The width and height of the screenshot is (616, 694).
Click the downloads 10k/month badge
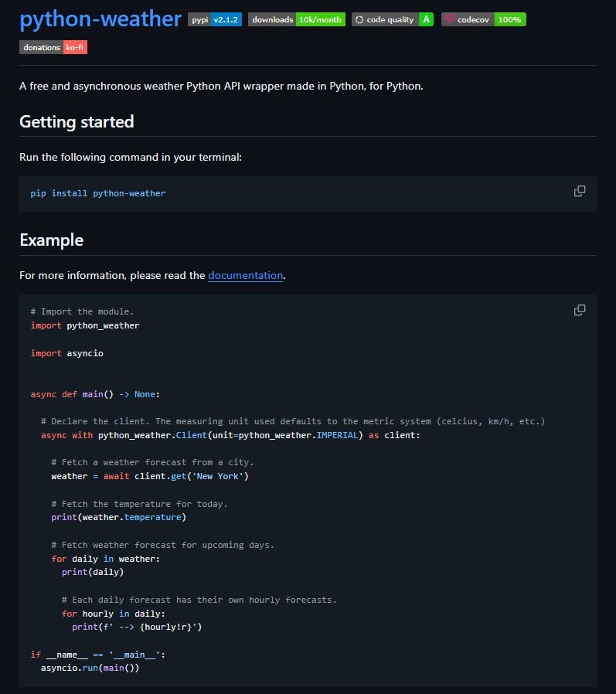tap(297, 19)
